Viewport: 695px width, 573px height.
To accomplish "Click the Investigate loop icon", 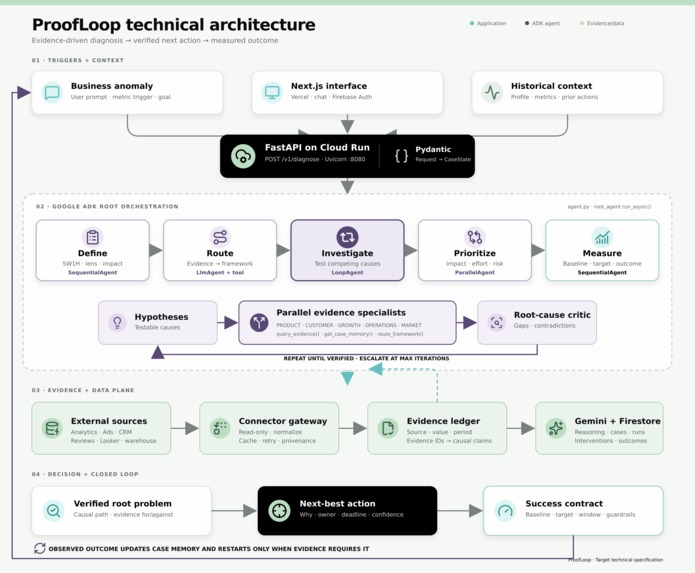I will [347, 237].
